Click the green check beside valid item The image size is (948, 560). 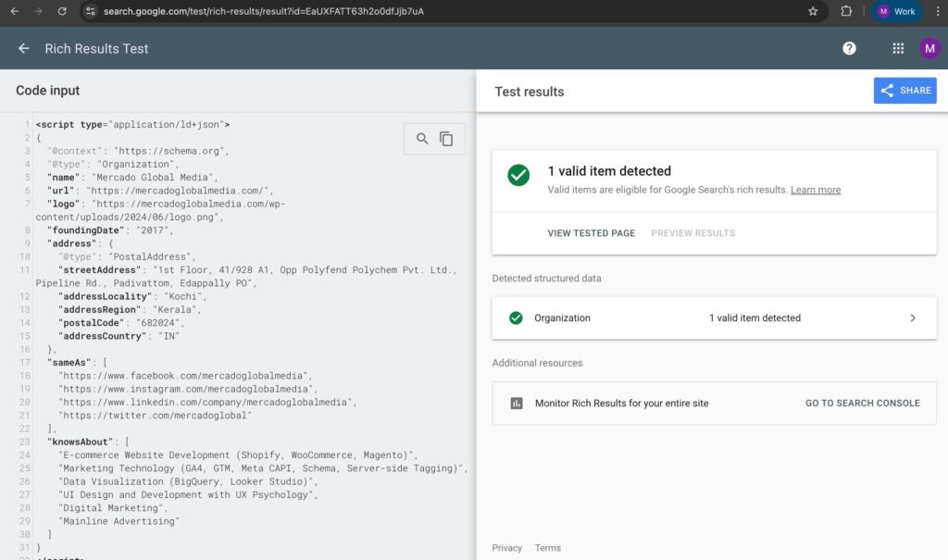click(x=518, y=175)
